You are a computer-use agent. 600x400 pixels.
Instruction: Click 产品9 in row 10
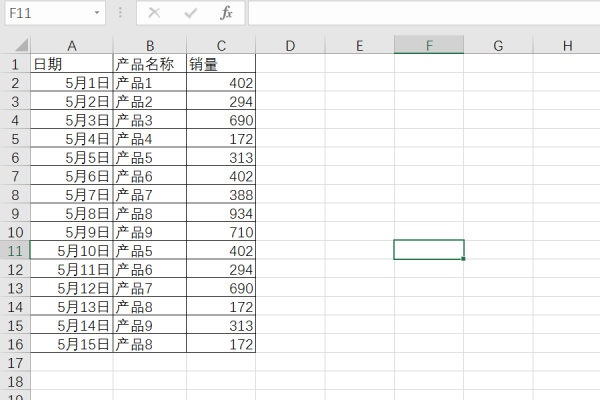coord(150,232)
